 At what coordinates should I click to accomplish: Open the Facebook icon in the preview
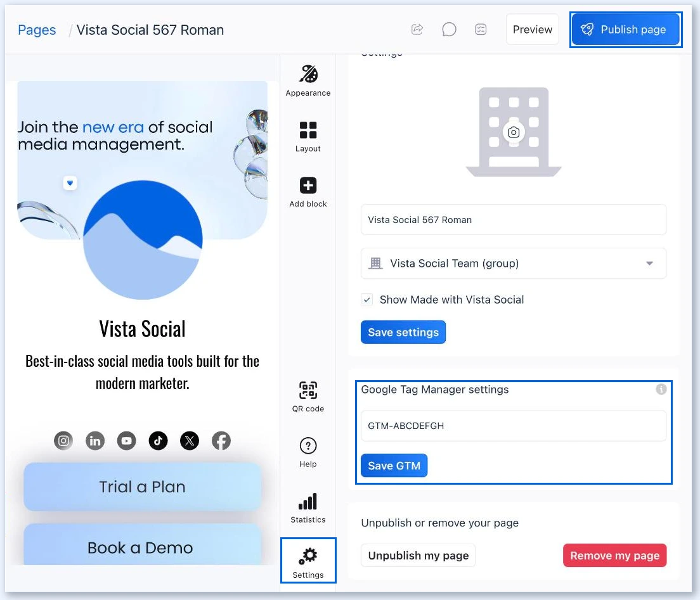(221, 441)
